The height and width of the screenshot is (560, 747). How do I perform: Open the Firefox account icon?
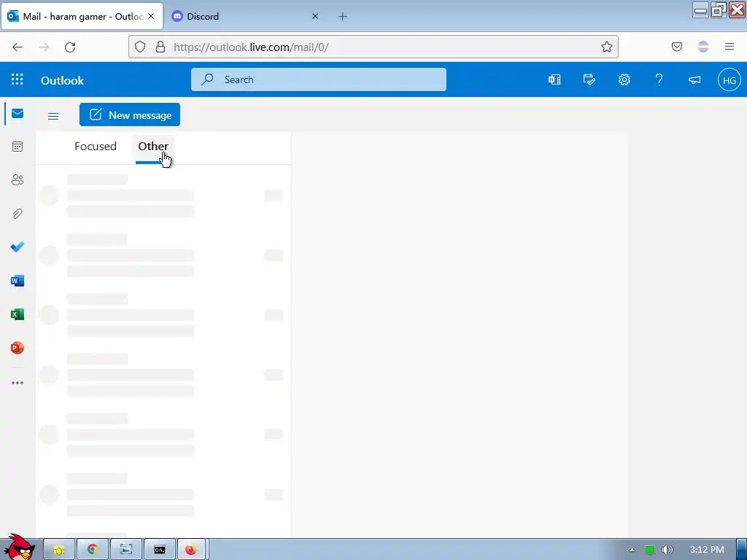(703, 47)
